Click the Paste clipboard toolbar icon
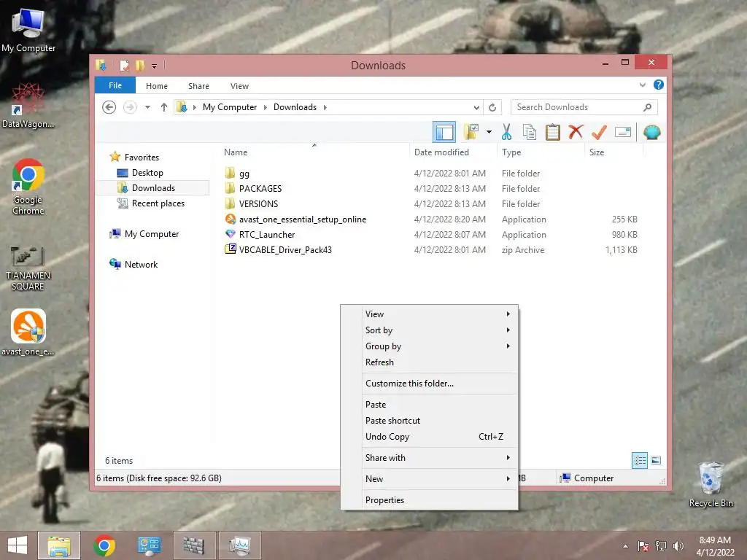Viewport: 747px width, 560px height. 553,132
